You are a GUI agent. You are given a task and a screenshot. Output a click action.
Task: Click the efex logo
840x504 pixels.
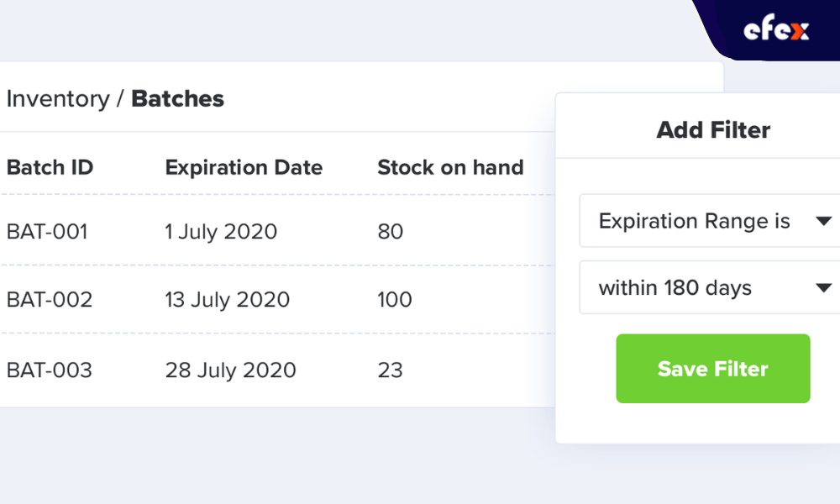pos(776,29)
